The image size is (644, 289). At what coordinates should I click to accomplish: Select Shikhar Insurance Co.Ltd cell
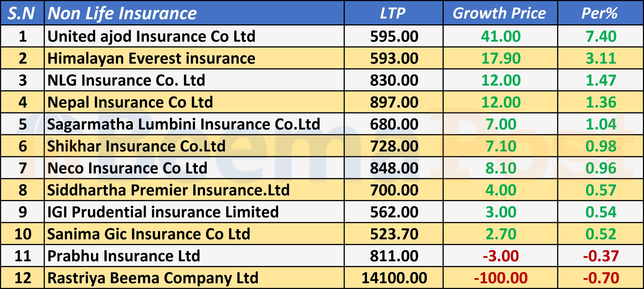coord(136,146)
